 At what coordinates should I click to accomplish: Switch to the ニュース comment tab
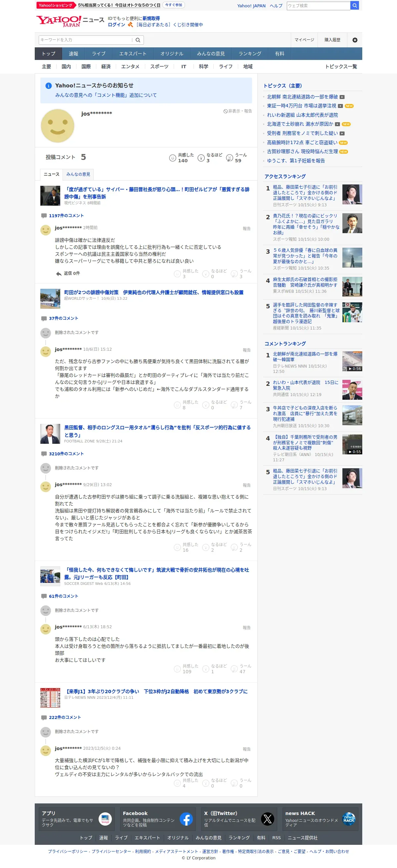(x=52, y=175)
